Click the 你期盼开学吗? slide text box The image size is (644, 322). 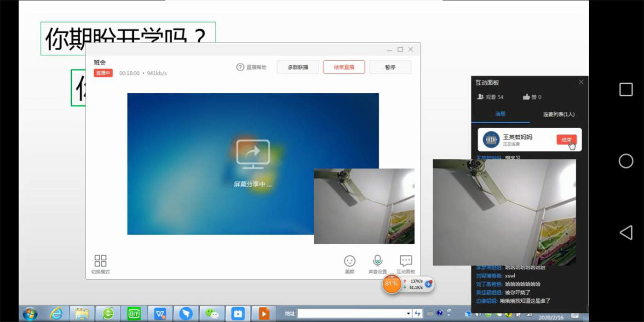click(128, 39)
